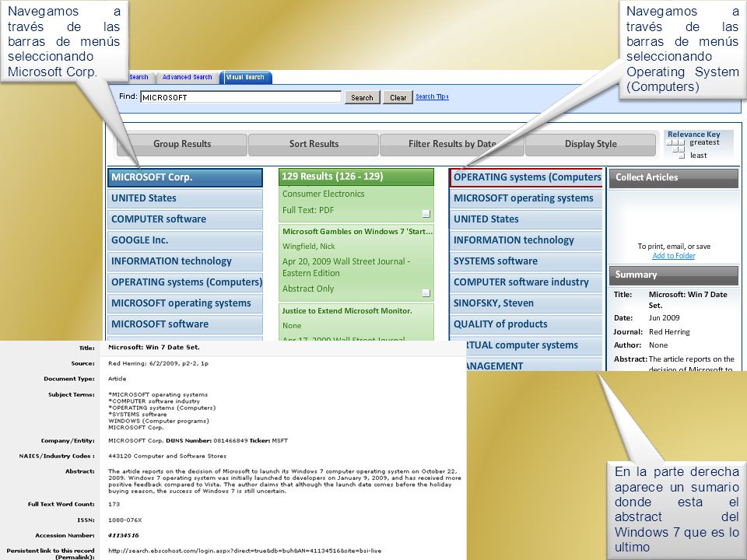Click the Full Text: PDF label
This screenshot has width=747, height=560.
(x=308, y=210)
